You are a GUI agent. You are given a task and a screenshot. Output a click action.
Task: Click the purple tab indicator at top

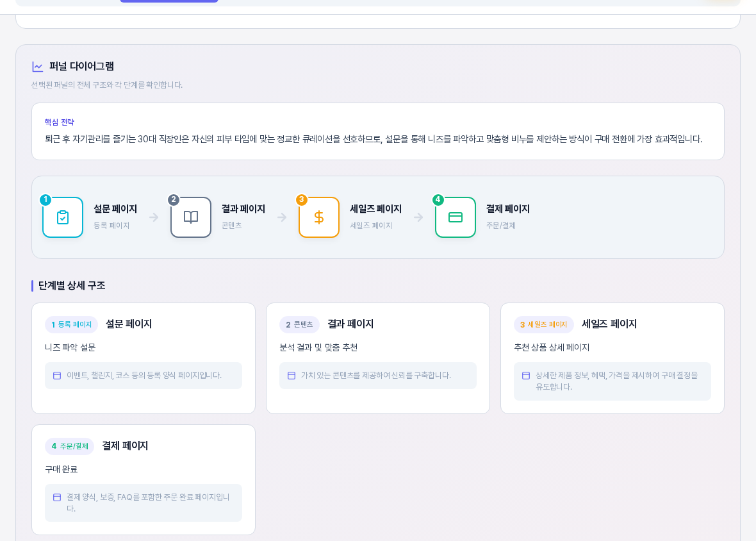(x=168, y=1)
